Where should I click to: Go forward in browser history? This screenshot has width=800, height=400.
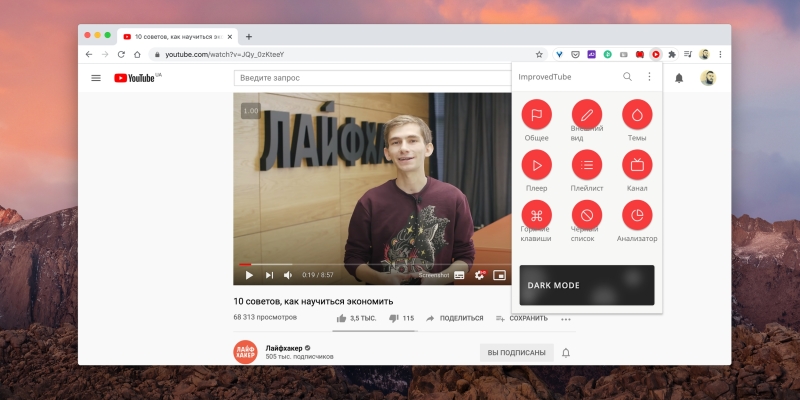(105, 54)
